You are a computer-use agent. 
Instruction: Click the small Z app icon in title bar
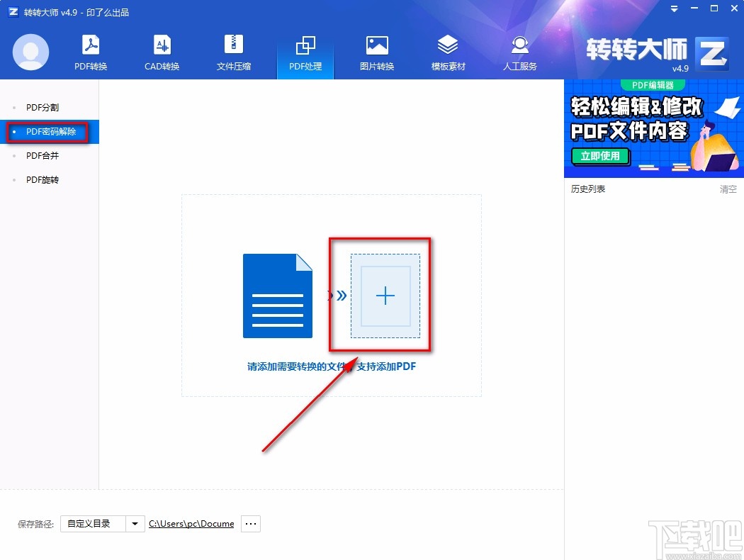[x=13, y=11]
